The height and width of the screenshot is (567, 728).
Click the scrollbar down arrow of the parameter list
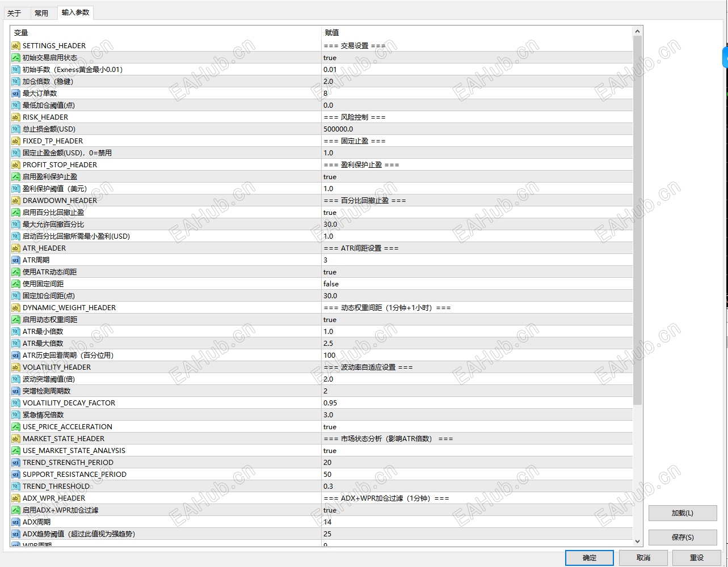click(x=638, y=541)
